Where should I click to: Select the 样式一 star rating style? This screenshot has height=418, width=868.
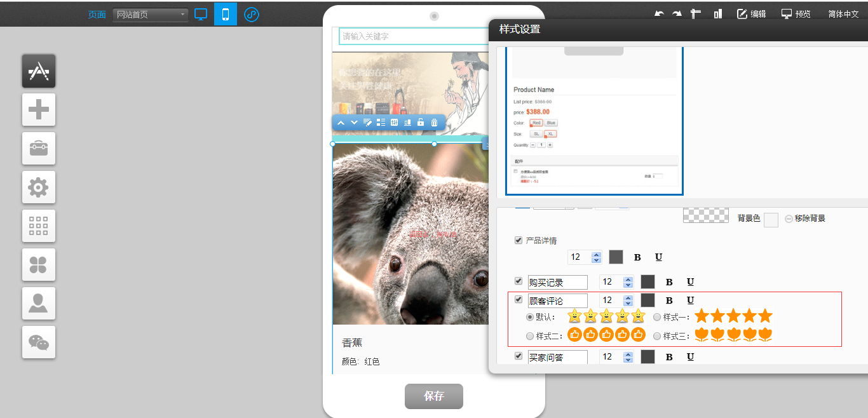[657, 317]
